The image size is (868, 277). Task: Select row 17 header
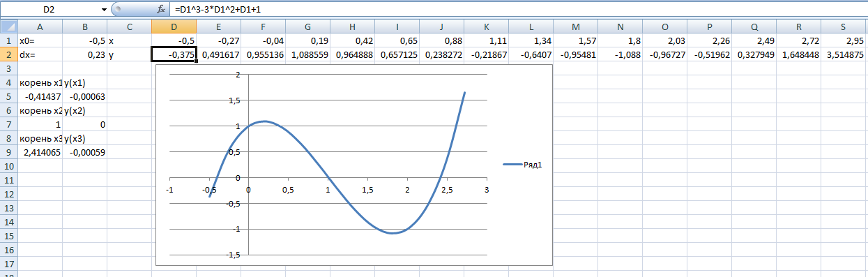tap(9, 264)
